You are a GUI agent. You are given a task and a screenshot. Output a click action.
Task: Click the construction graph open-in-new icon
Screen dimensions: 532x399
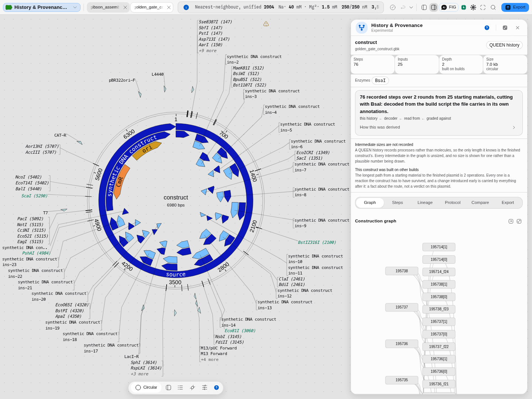(511, 221)
